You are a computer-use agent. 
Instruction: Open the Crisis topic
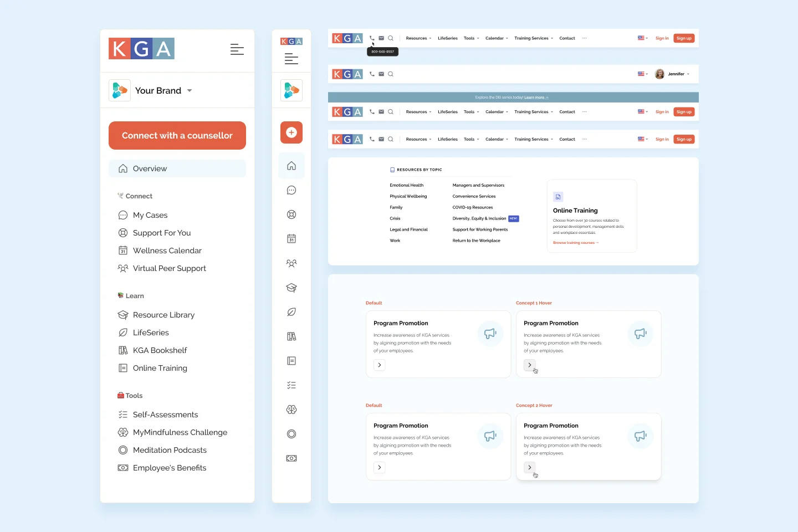[395, 218]
